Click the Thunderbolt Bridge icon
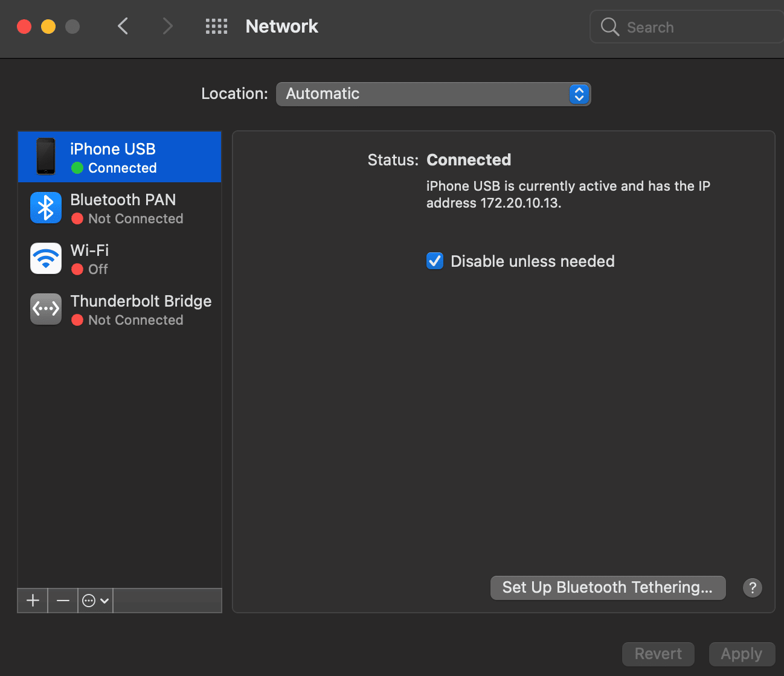784x676 pixels. pos(46,309)
